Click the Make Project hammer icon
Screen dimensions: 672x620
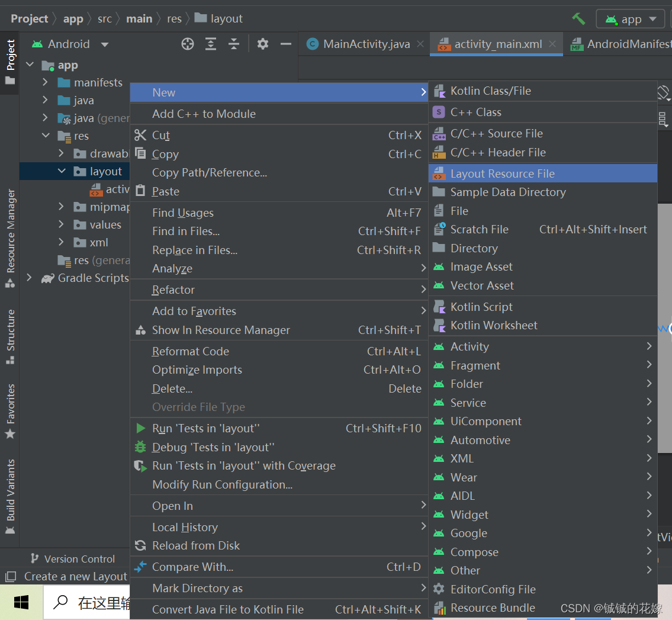point(578,19)
